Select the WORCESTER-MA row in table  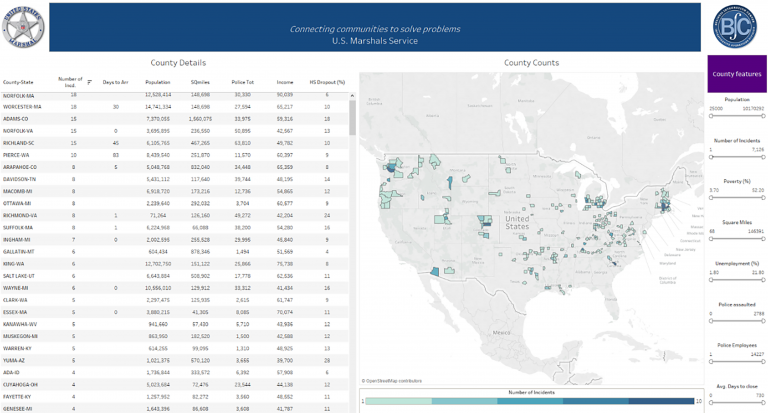pyautogui.click(x=175, y=107)
